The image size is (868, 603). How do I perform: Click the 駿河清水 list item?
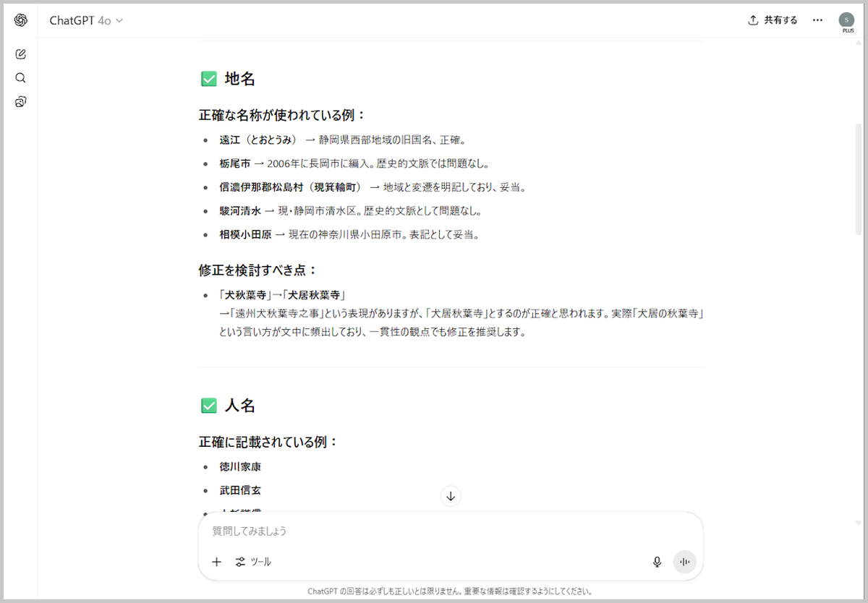351,211
